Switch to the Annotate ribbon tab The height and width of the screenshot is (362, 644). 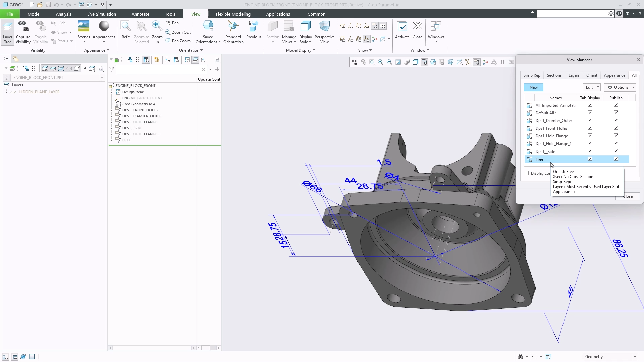(x=141, y=14)
